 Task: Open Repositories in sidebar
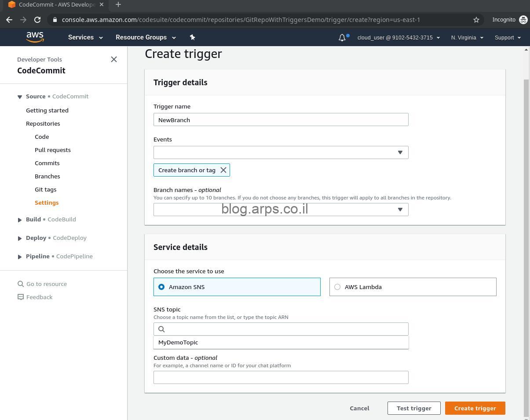point(43,123)
